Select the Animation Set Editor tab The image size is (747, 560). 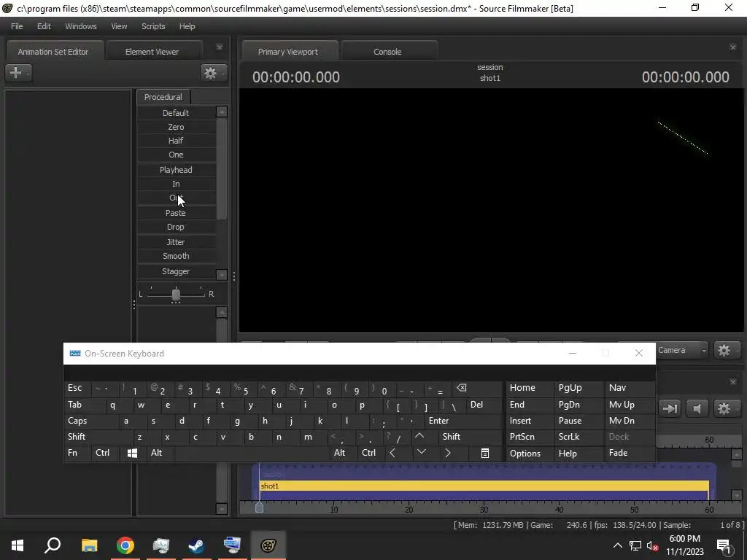click(53, 52)
